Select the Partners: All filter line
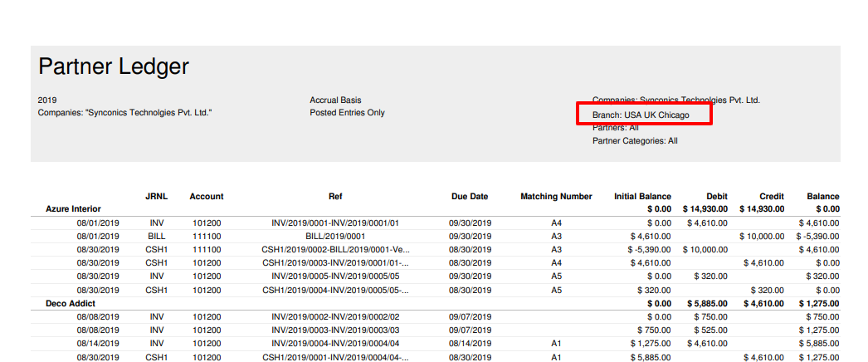Viewport: 868px width, 362px height. point(615,128)
